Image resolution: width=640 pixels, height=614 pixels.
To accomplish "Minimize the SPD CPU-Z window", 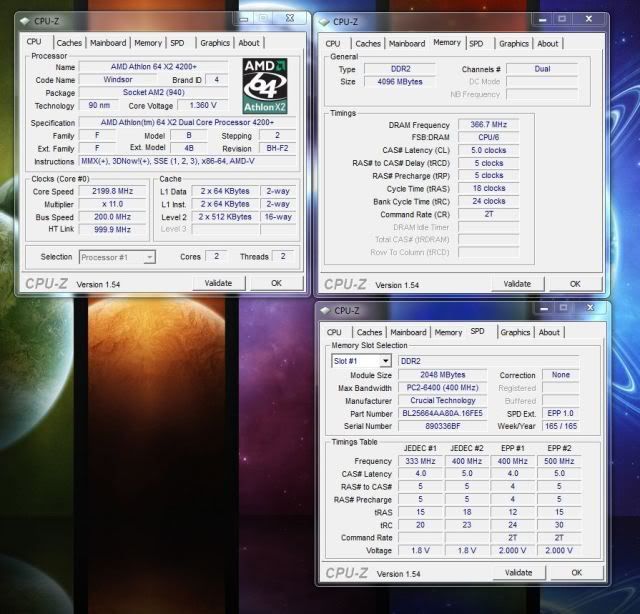I will click(544, 308).
